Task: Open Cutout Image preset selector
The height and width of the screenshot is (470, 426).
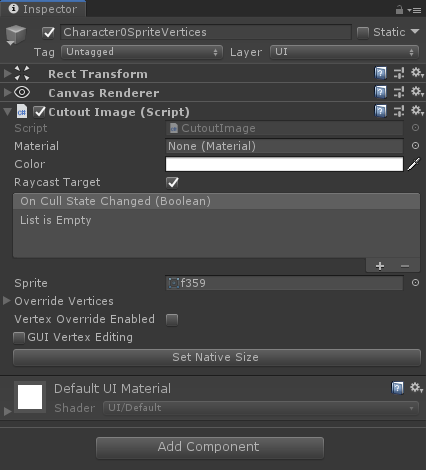Action: 399,111
